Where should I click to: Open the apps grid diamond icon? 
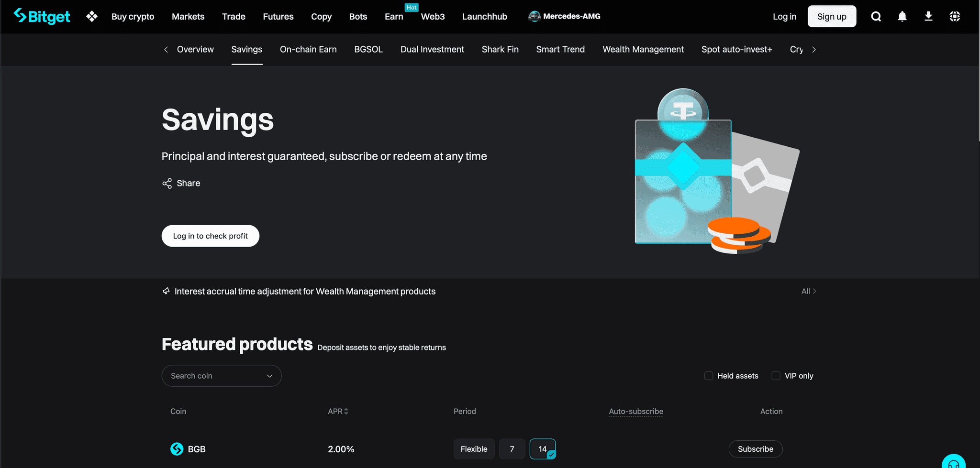pyautogui.click(x=92, y=16)
